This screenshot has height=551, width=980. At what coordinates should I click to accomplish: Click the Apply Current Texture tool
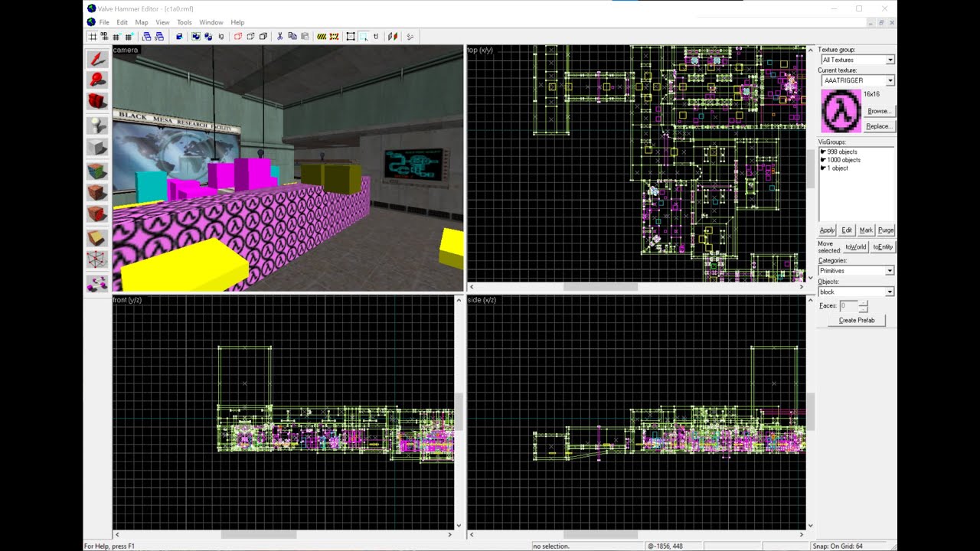click(x=97, y=192)
